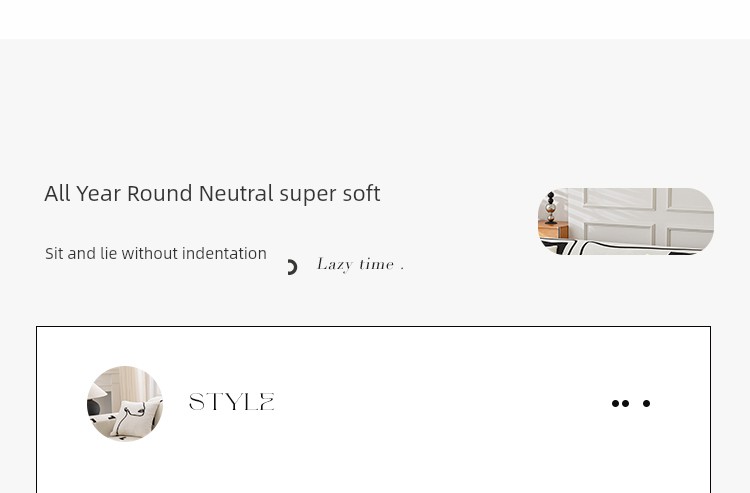Click the half-circle icon before Lazy time
The width and height of the screenshot is (750, 493).
tap(292, 267)
